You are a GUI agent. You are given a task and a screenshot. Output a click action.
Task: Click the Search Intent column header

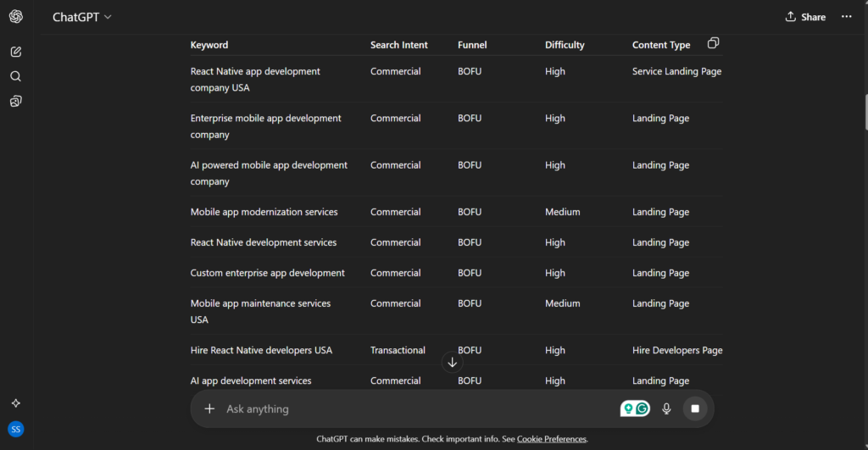pyautogui.click(x=398, y=45)
